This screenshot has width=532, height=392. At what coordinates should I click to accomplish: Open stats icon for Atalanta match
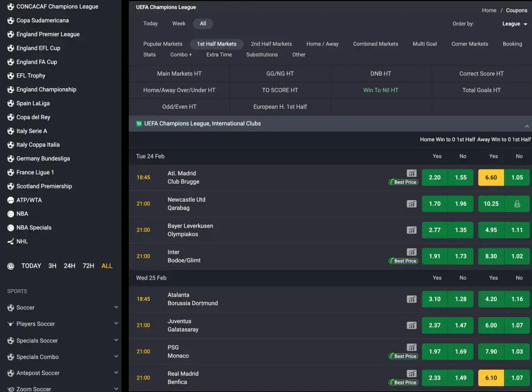tap(412, 299)
